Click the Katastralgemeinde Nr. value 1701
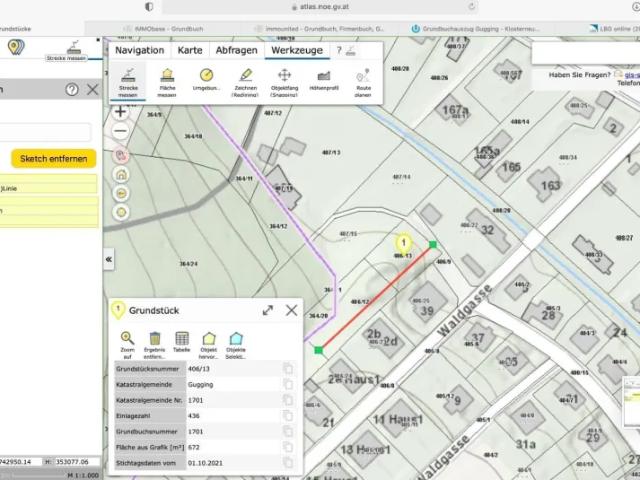 point(196,400)
